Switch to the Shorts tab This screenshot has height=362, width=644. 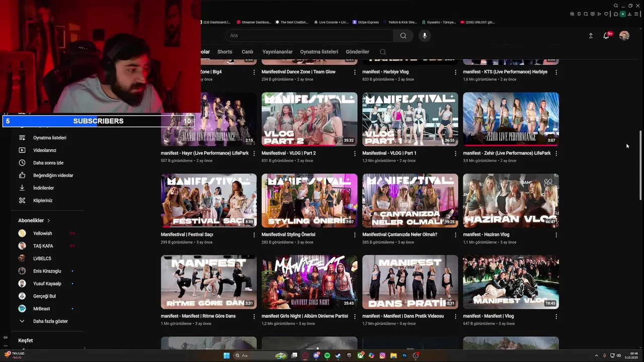click(225, 52)
